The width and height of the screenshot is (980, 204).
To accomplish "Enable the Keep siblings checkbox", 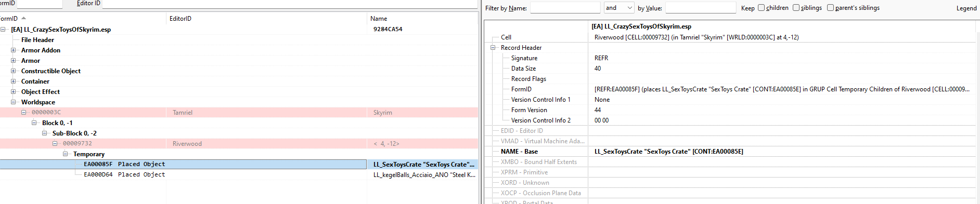I will coord(796,8).
